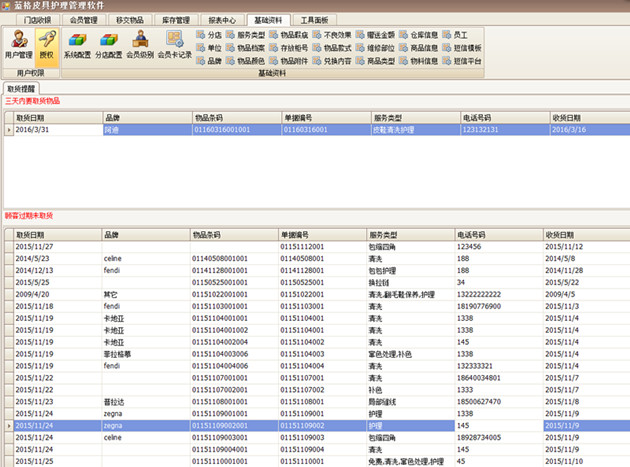Click the 授权 authorization keys icon

click(x=46, y=44)
